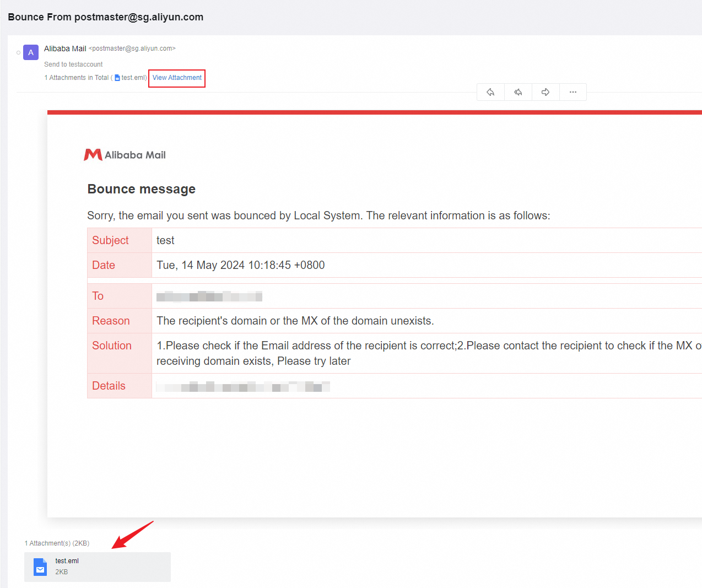Image resolution: width=702 pixels, height=588 pixels.
Task: Click the 'Bounce message' heading
Action: coord(142,189)
